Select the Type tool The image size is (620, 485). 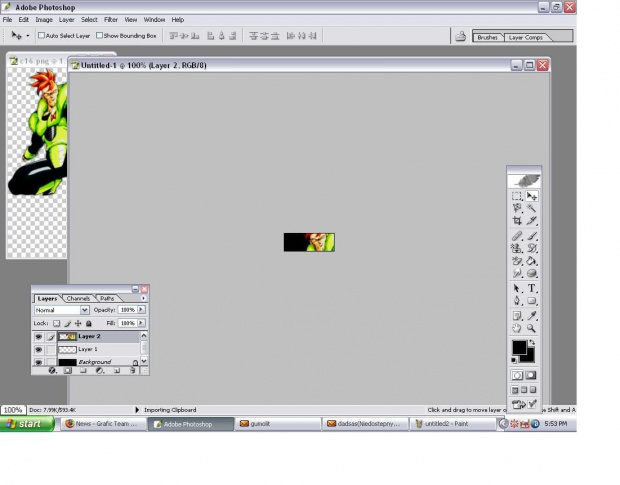coord(531,288)
